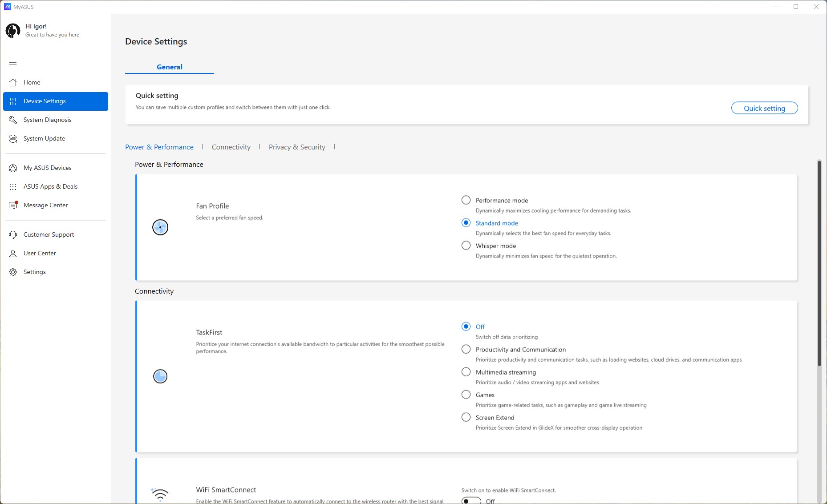Open the General tab
This screenshot has width=827, height=504.
click(170, 67)
